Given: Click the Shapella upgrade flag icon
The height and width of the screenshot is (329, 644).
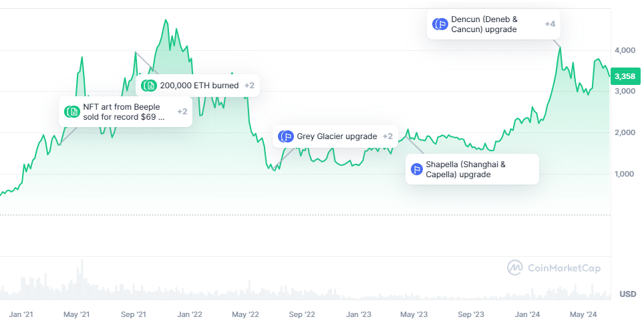Looking at the screenshot, I should (417, 169).
